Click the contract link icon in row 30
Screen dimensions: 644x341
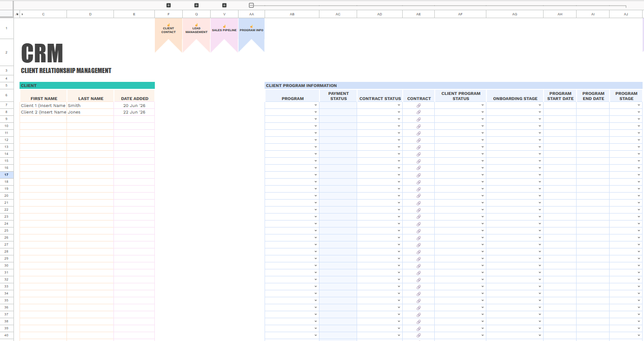pyautogui.click(x=418, y=266)
